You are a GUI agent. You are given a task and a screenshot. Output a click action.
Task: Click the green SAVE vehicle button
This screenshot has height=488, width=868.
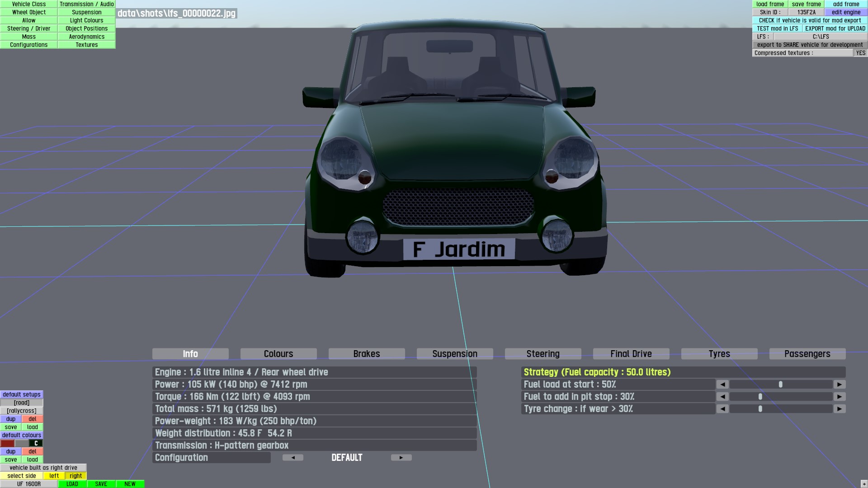point(101,484)
